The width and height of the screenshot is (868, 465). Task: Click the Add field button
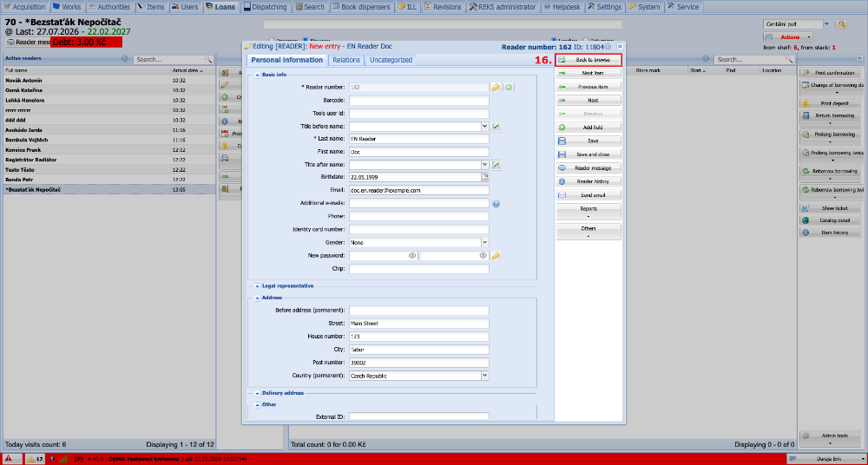coord(589,128)
